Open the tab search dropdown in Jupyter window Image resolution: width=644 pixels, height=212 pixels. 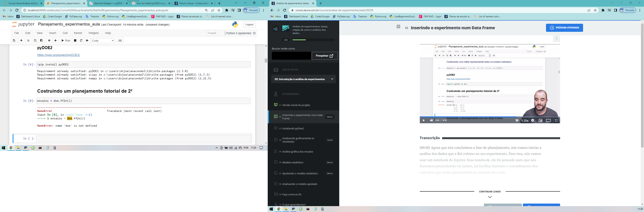[236, 3]
